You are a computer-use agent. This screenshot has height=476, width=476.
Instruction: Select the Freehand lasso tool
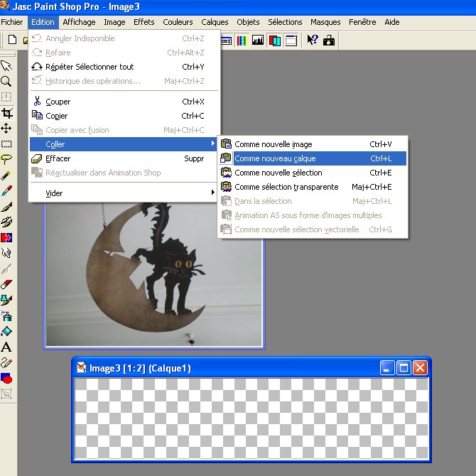coord(6,159)
